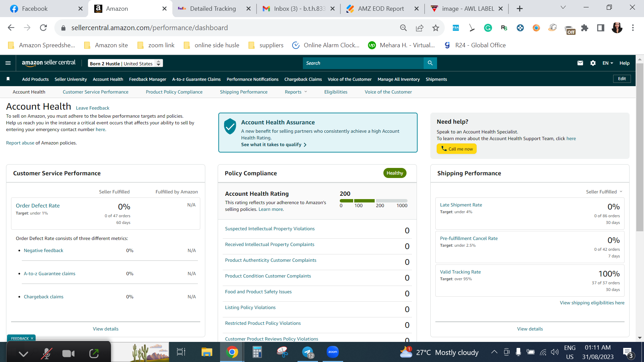Switch to the Detailed Tracking FedEx tab
The width and height of the screenshot is (644, 362).
[x=213, y=9]
